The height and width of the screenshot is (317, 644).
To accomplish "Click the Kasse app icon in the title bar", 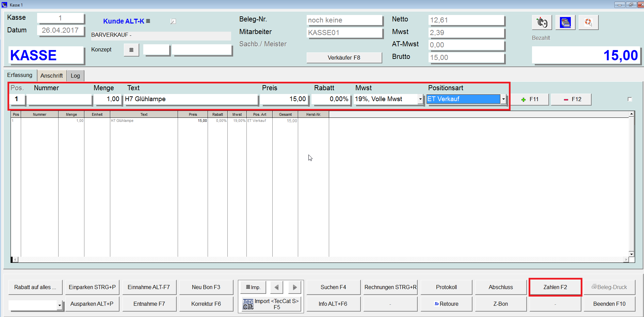I will (x=4, y=5).
